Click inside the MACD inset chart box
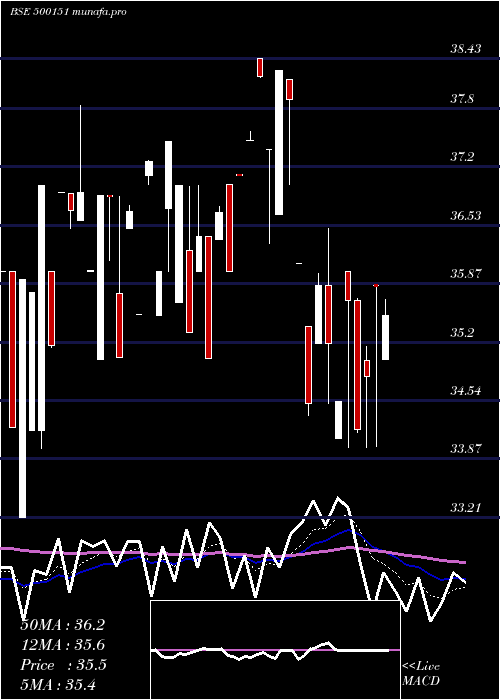This screenshot has height=700, width=500. tap(275, 650)
